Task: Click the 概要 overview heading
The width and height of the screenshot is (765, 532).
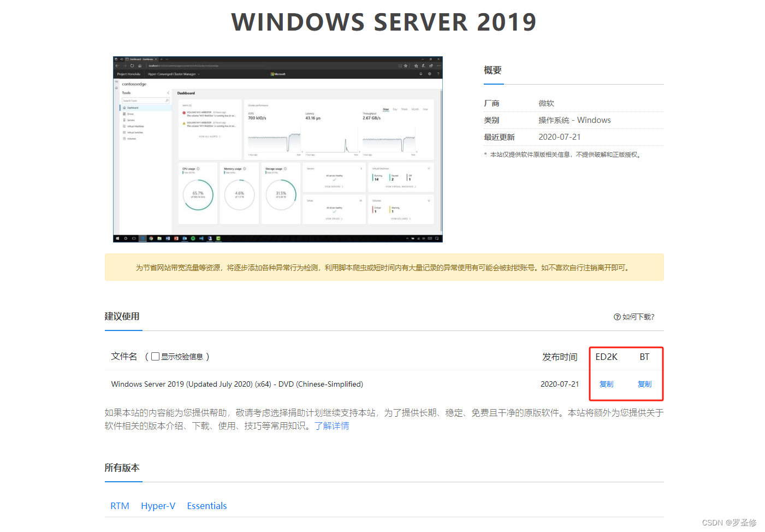Action: (x=493, y=70)
